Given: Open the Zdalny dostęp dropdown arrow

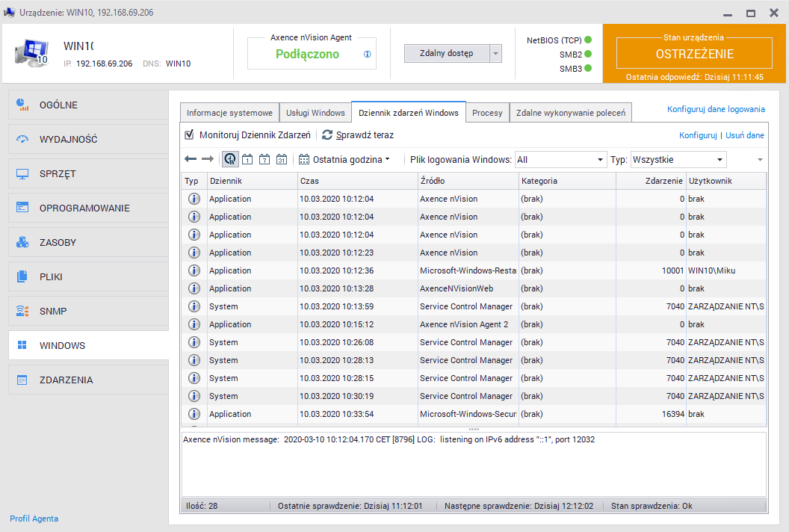Looking at the screenshot, I should 495,53.
